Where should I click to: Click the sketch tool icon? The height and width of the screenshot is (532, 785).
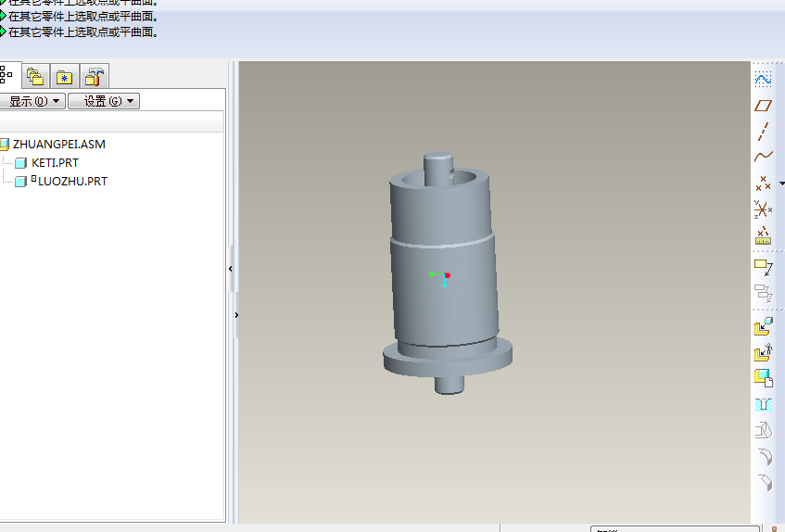click(763, 80)
